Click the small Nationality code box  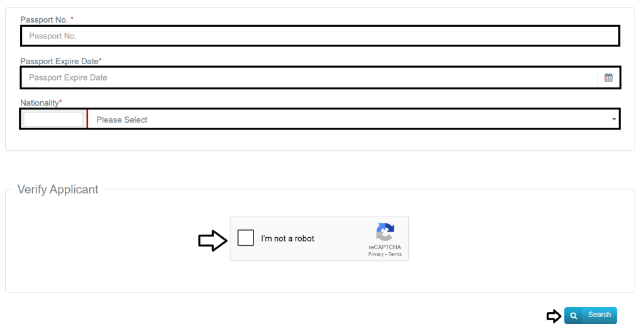coord(53,119)
